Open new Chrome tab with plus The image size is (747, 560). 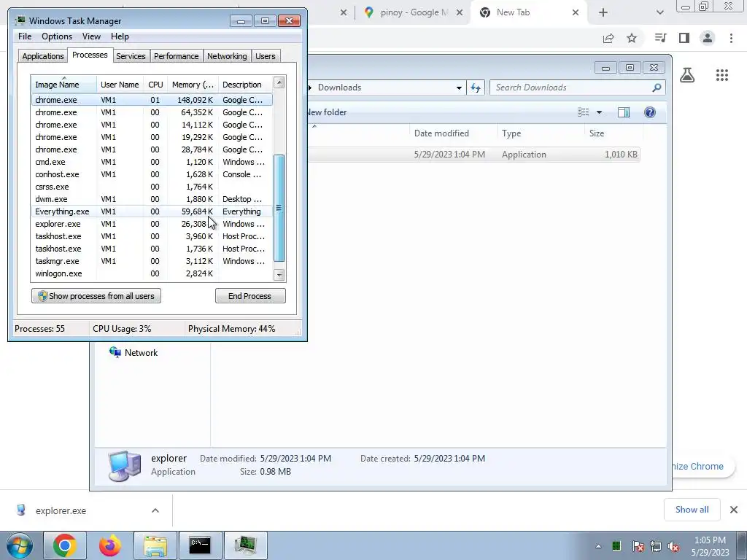[x=603, y=12]
